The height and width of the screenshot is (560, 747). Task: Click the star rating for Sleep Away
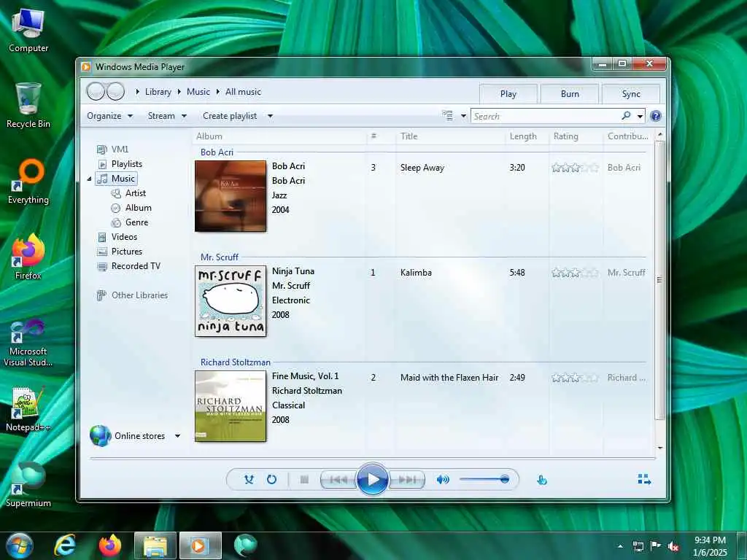click(x=575, y=168)
